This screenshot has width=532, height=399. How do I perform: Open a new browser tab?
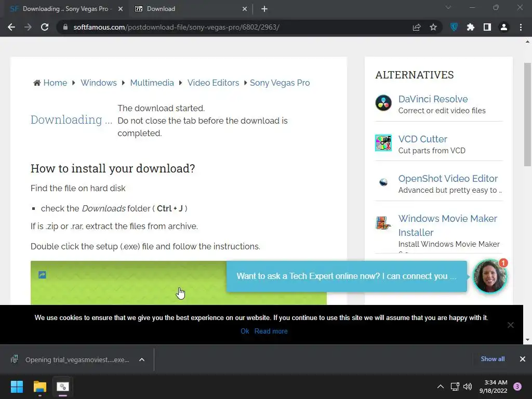[264, 9]
